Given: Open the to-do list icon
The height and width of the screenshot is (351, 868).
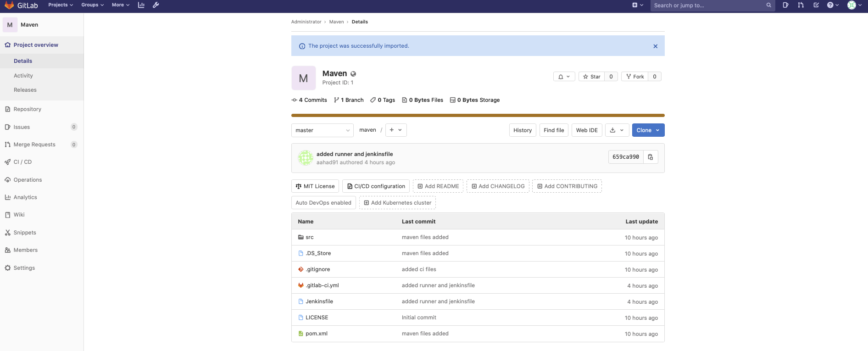Looking at the screenshot, I should coord(816,5).
